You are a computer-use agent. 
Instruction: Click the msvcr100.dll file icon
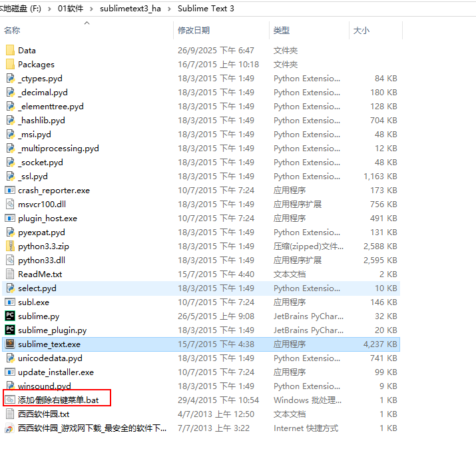coord(10,204)
